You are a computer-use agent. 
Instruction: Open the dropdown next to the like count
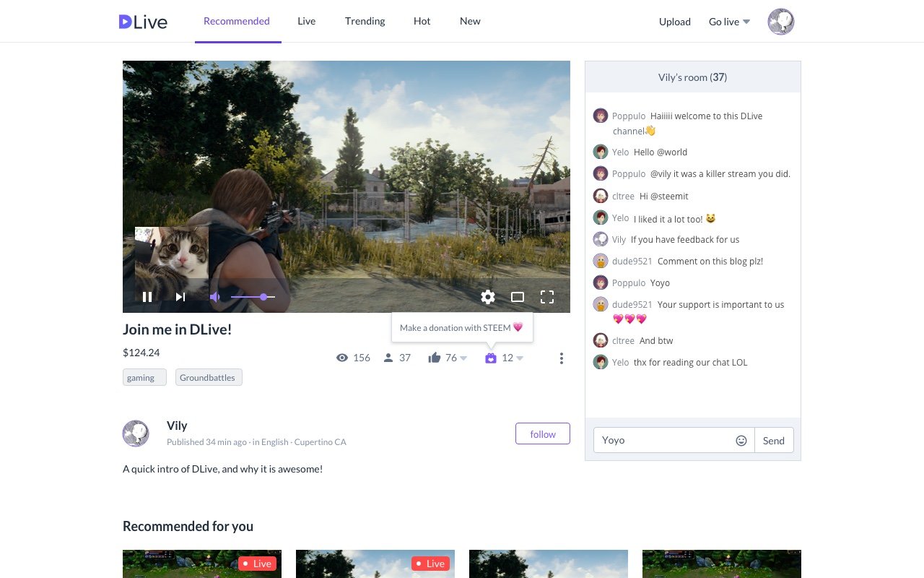pyautogui.click(x=462, y=358)
